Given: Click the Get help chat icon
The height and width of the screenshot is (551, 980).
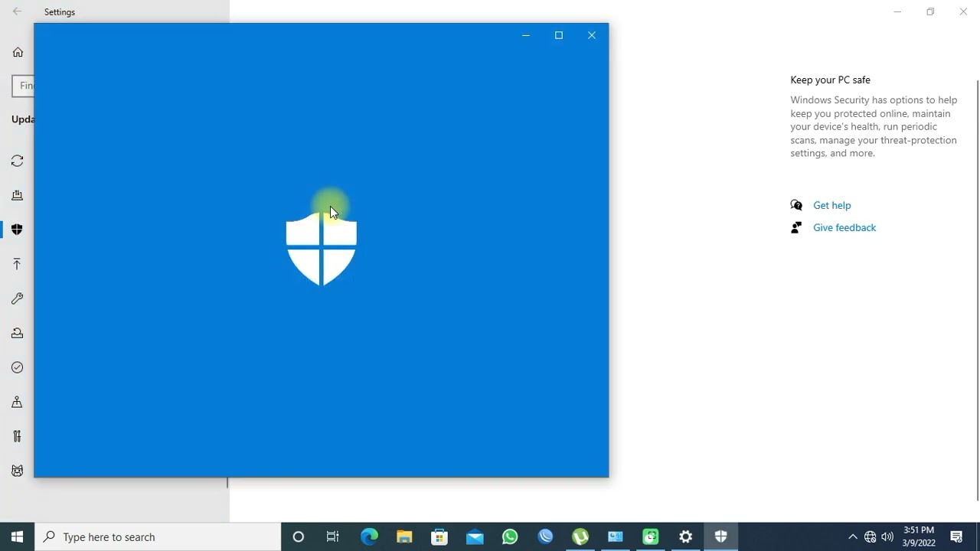Looking at the screenshot, I should [x=796, y=205].
